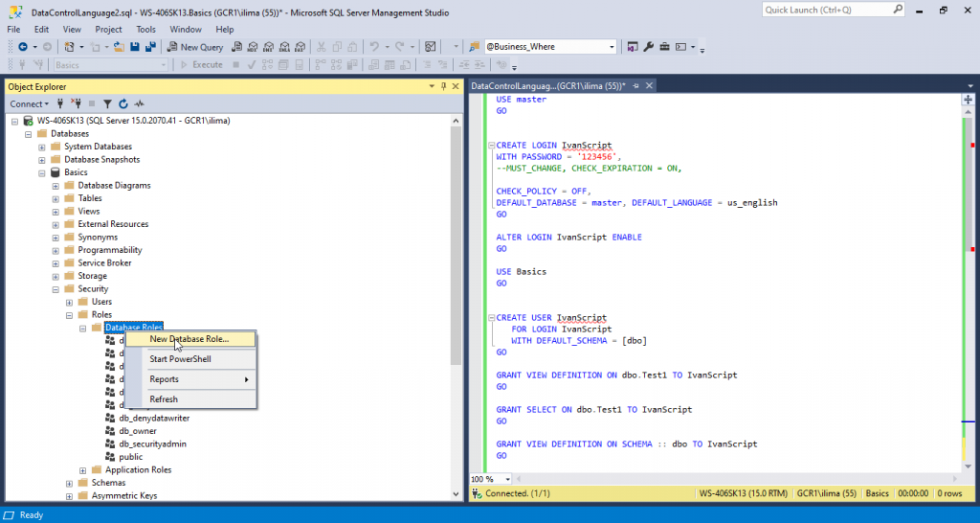Screen dimensions: 980x523
Task: Click the Open File folder icon
Action: coord(120,47)
